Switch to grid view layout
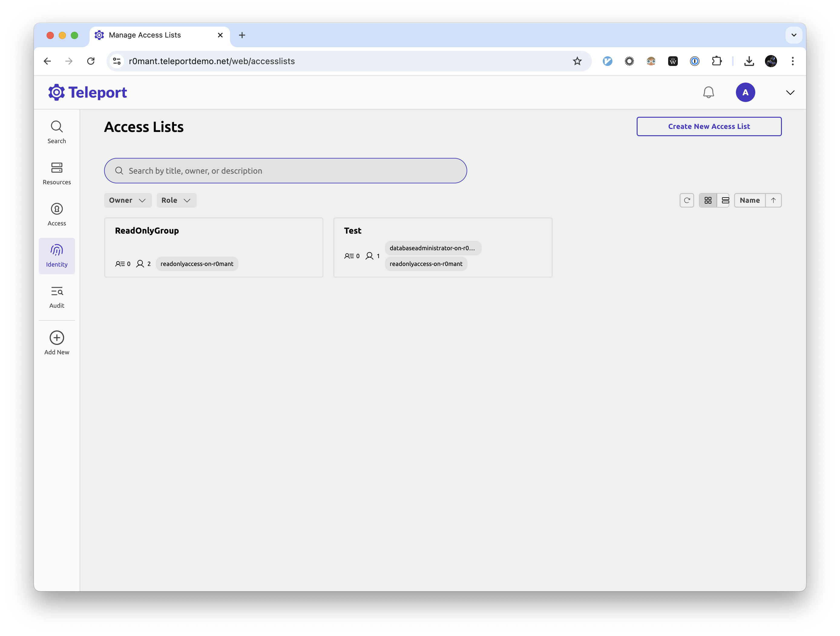This screenshot has width=840, height=636. [x=707, y=200]
